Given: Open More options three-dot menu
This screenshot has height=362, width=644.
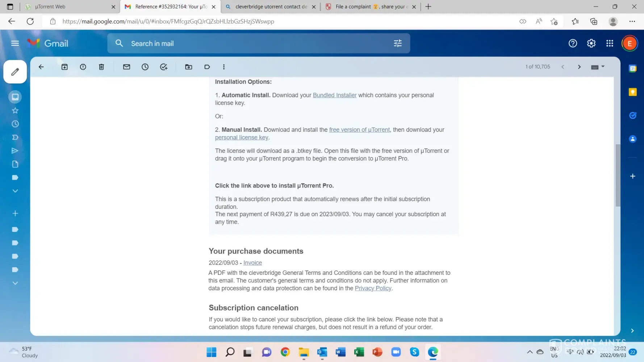Looking at the screenshot, I should point(224,67).
